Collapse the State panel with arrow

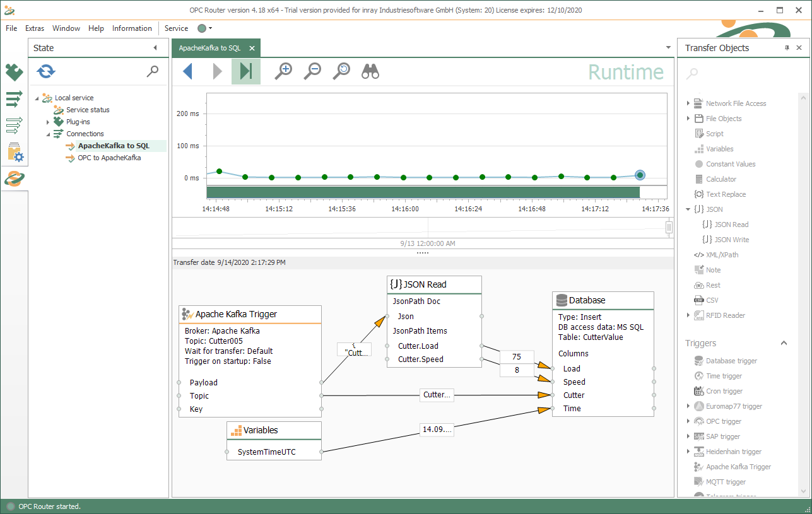pos(155,48)
